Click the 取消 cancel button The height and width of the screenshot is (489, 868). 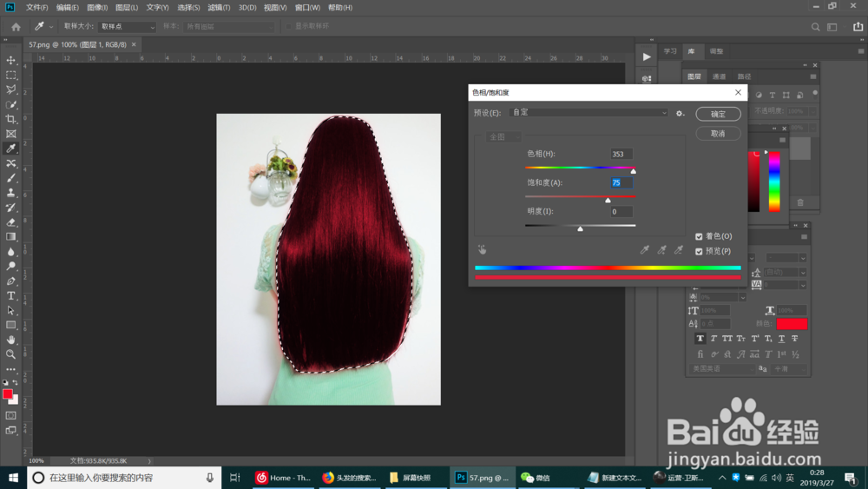pos(718,134)
